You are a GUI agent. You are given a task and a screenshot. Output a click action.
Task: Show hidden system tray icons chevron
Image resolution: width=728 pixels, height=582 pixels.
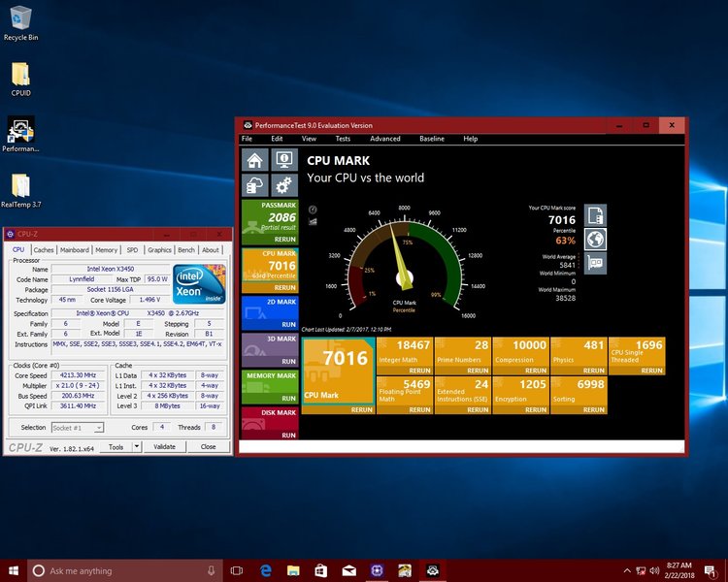627,571
